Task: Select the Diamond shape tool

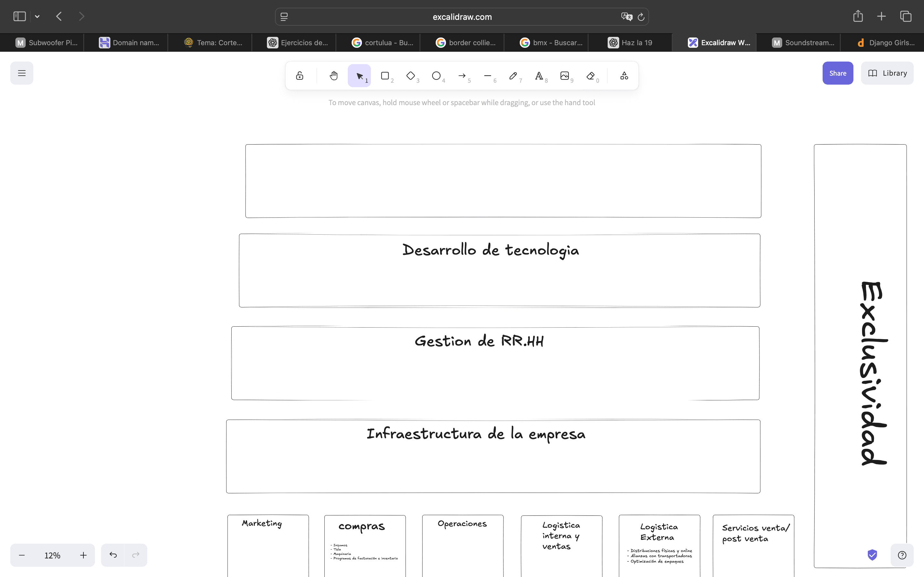Action: 410,76
